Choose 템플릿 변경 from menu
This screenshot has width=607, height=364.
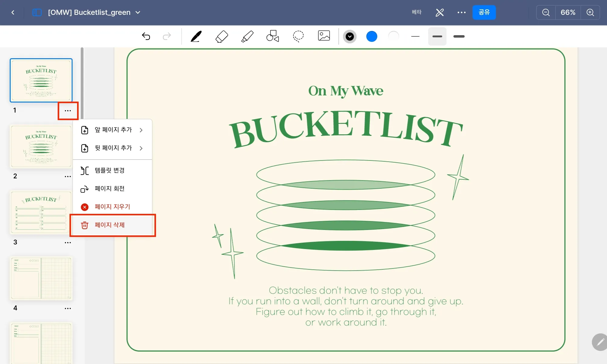tap(110, 170)
